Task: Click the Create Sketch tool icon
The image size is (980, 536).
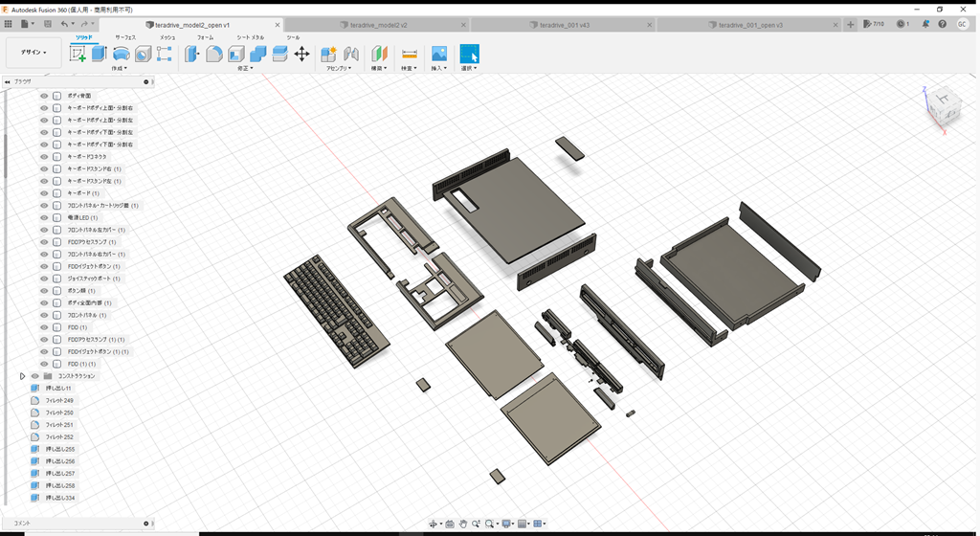Action: pos(78,55)
